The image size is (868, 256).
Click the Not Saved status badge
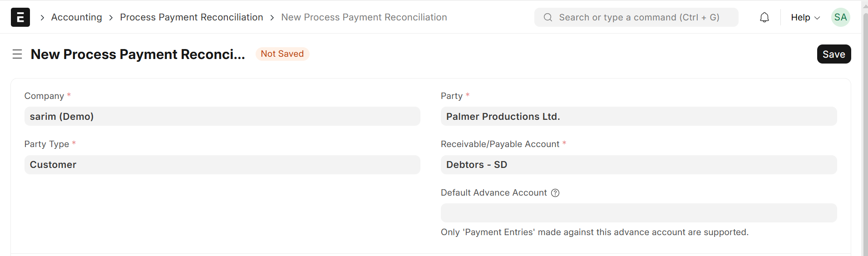282,54
